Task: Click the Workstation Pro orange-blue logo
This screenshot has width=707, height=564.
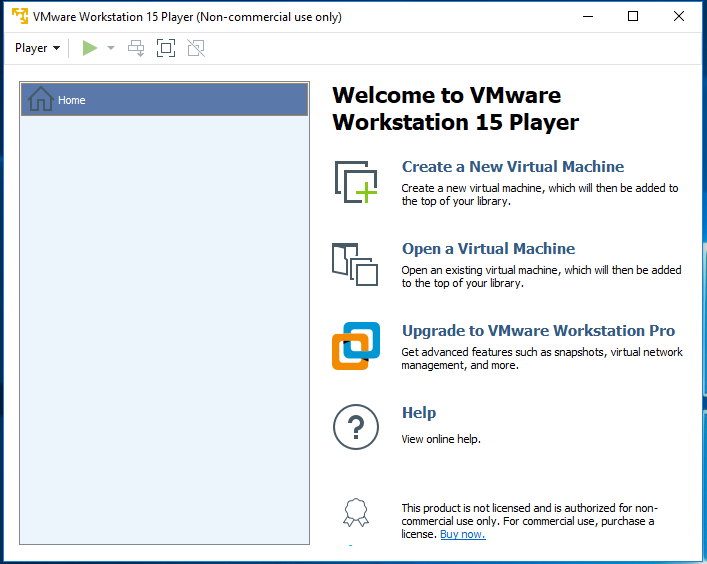Action: pos(356,346)
